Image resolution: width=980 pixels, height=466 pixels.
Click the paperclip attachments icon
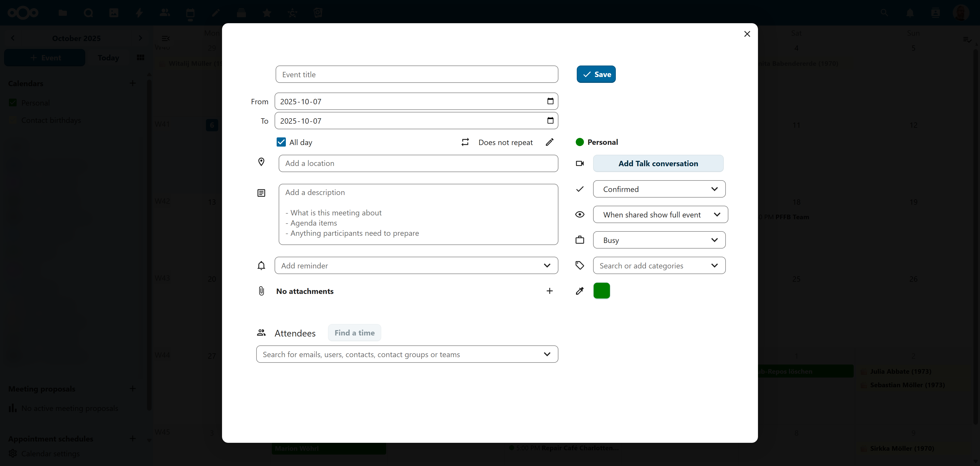[261, 291]
